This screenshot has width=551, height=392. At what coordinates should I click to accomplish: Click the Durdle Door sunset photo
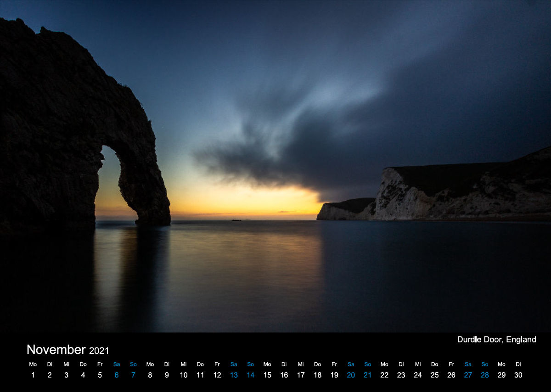pyautogui.click(x=275, y=166)
